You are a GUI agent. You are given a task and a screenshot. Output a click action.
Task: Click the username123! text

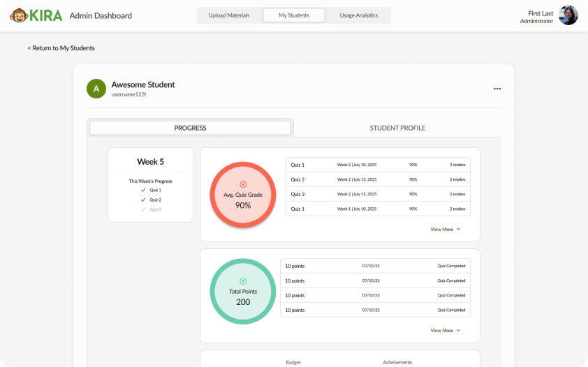(x=128, y=94)
